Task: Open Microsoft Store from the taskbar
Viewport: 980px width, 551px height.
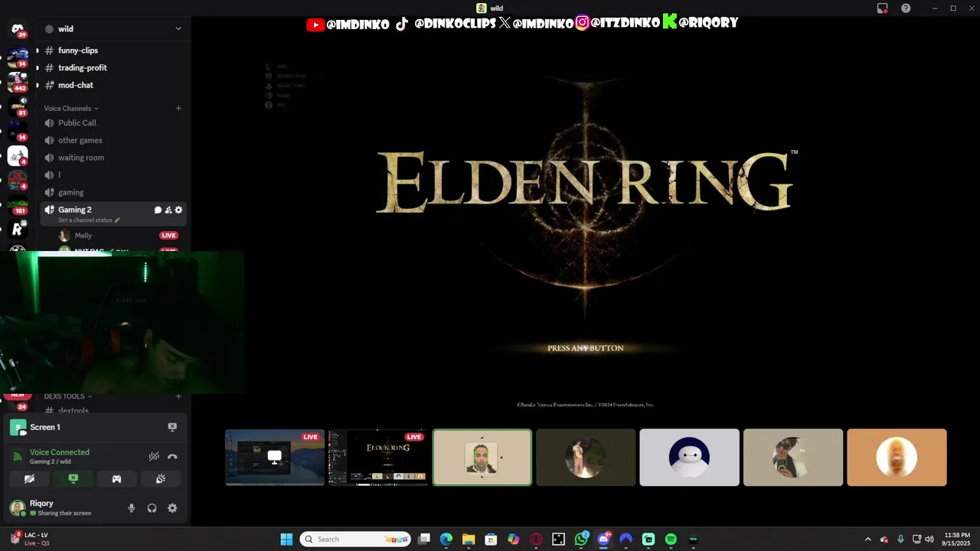Action: (491, 540)
